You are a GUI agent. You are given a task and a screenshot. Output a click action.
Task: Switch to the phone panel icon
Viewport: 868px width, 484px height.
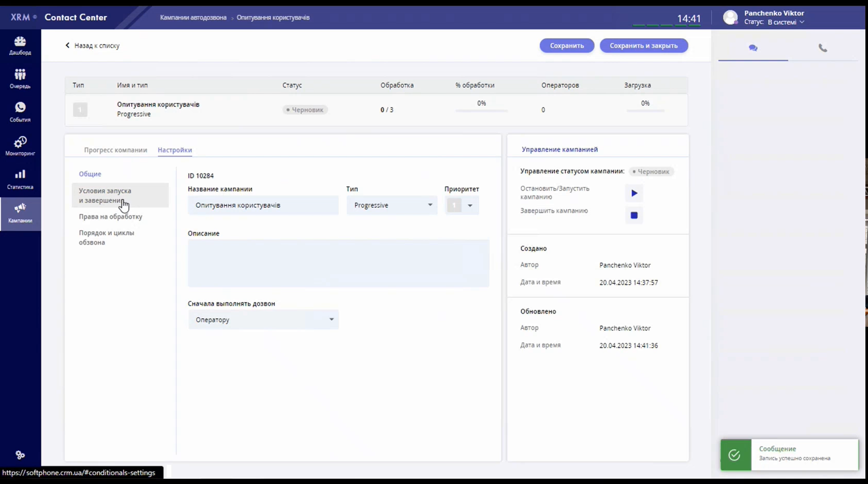(822, 48)
